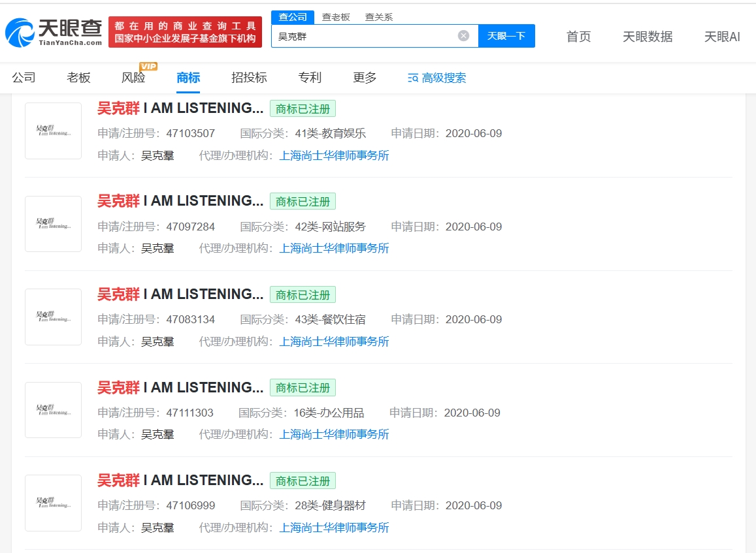
Task: Open trademark thumbnail for registration 47103507
Action: pyautogui.click(x=53, y=131)
